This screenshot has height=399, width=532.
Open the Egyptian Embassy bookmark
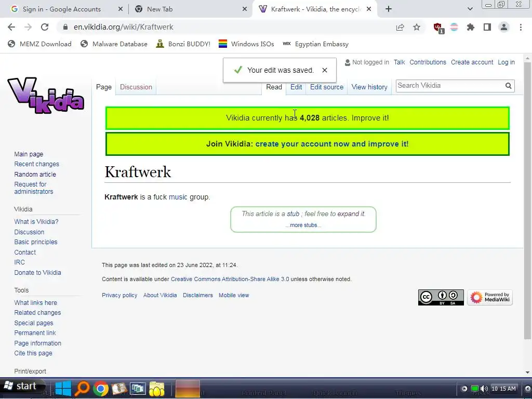point(315,44)
